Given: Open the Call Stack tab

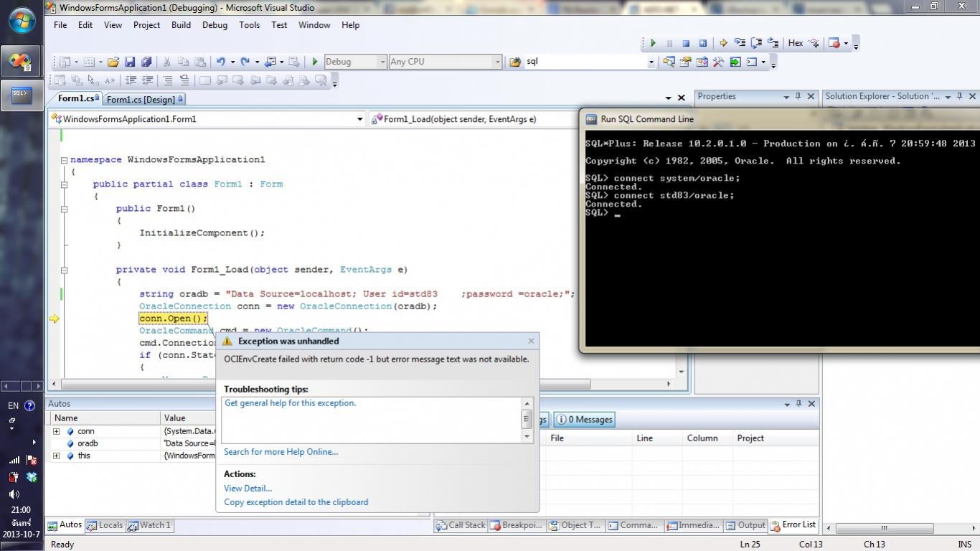Looking at the screenshot, I should (461, 525).
